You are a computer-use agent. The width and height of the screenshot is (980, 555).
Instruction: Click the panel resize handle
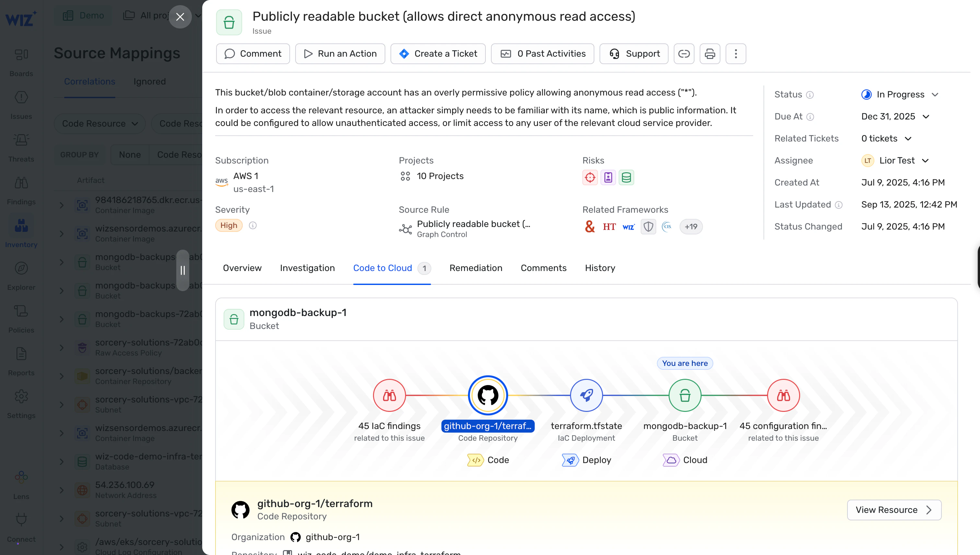pyautogui.click(x=183, y=270)
